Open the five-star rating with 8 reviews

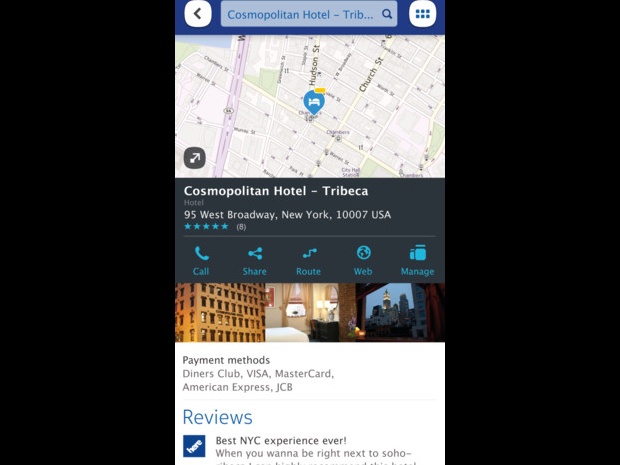(x=215, y=227)
